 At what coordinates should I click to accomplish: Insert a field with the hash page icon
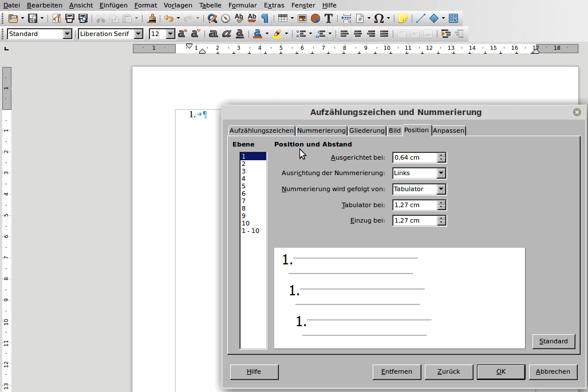pos(360,18)
